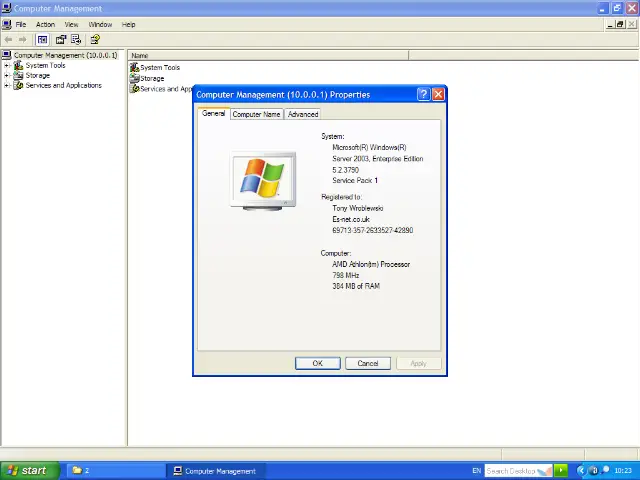Click the console icon in the menu bar
The width and height of the screenshot is (640, 480).
click(7, 24)
